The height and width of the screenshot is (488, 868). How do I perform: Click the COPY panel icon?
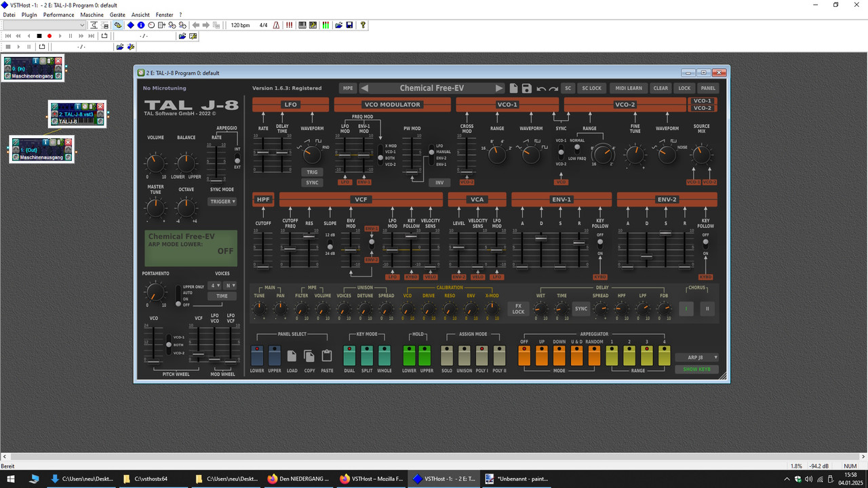pos(309,356)
